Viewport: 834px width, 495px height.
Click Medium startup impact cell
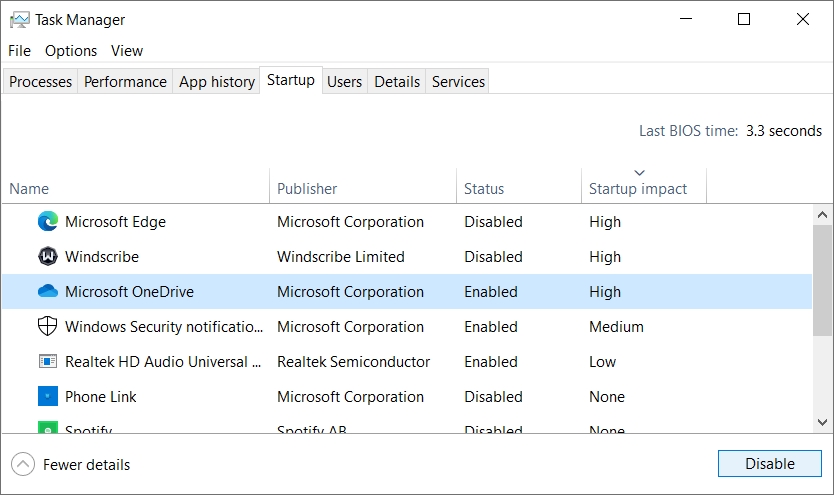tap(616, 326)
